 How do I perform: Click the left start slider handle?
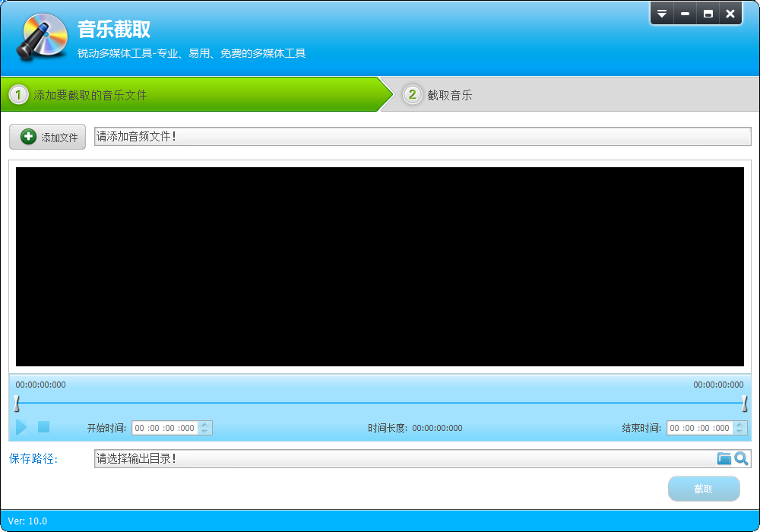pyautogui.click(x=17, y=403)
